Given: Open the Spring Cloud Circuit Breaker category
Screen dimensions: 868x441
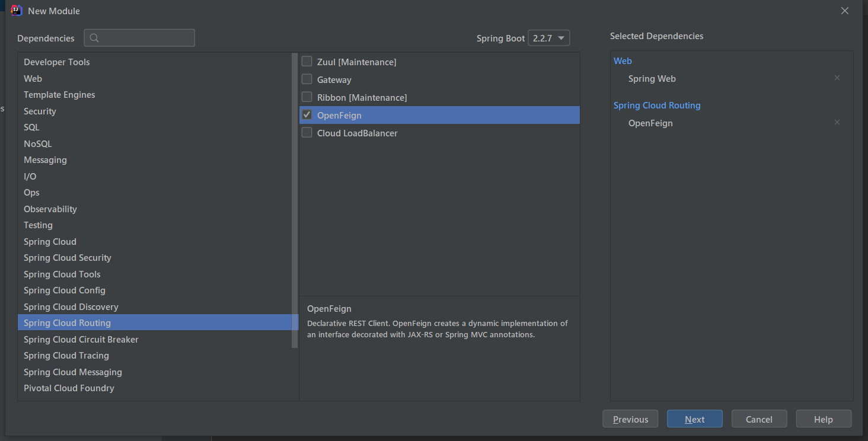Looking at the screenshot, I should (x=155, y=339).
